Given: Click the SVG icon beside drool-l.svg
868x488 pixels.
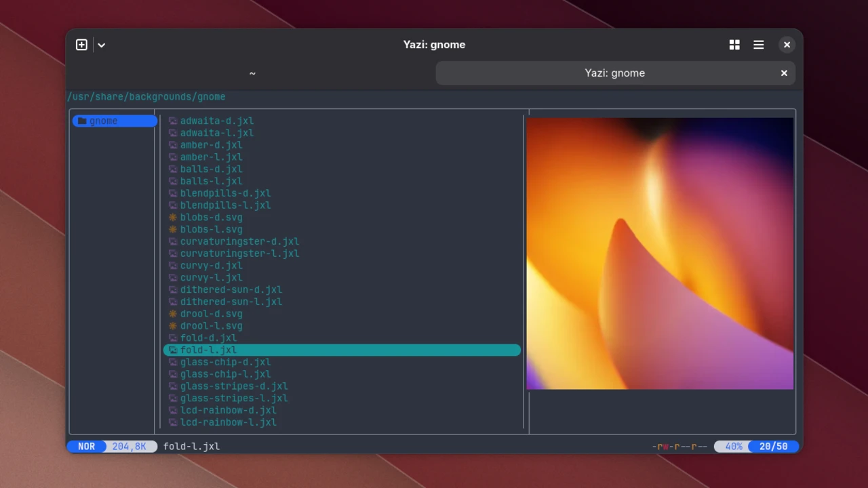Looking at the screenshot, I should tap(173, 326).
